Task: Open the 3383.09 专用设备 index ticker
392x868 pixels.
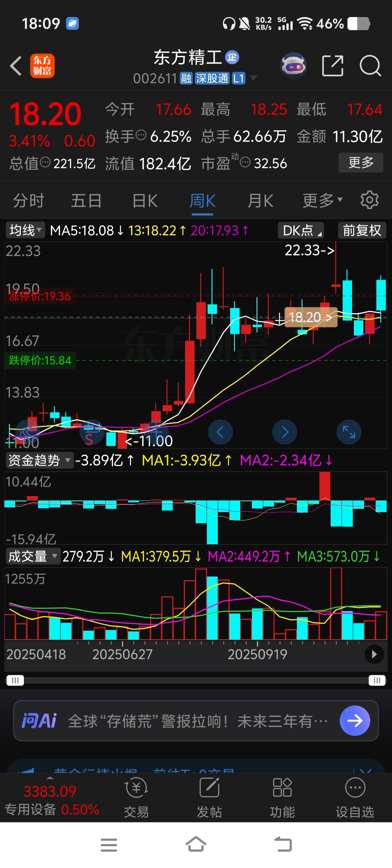Action: point(51,800)
